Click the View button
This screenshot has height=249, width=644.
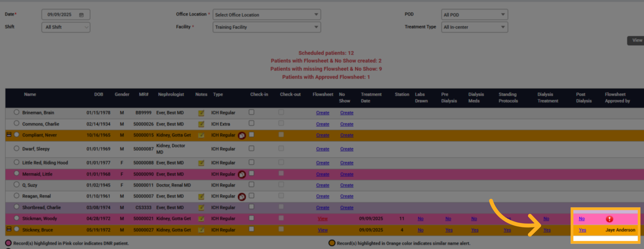(636, 41)
